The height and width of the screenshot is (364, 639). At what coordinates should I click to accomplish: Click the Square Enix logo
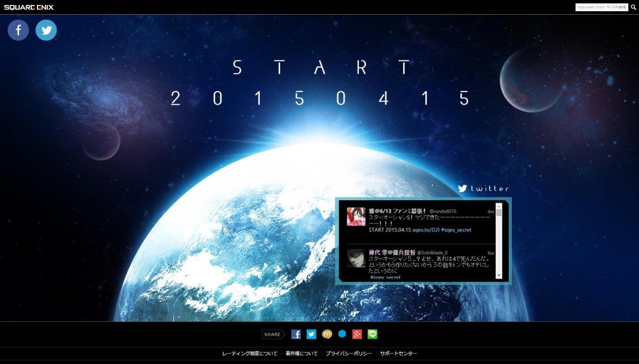pos(28,7)
